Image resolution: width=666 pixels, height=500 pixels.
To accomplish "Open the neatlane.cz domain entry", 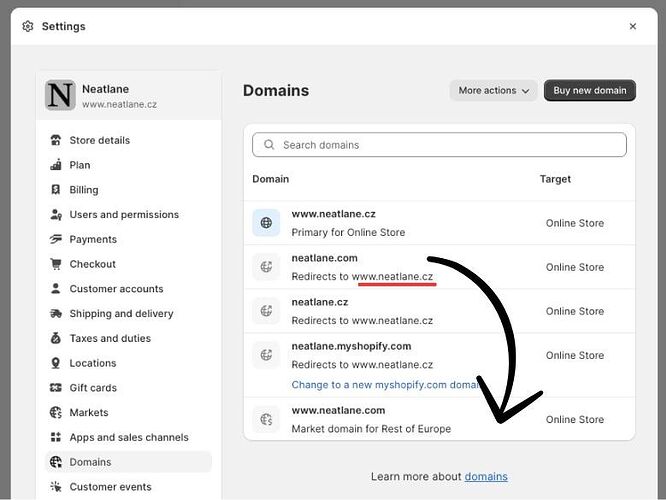I will click(x=439, y=311).
